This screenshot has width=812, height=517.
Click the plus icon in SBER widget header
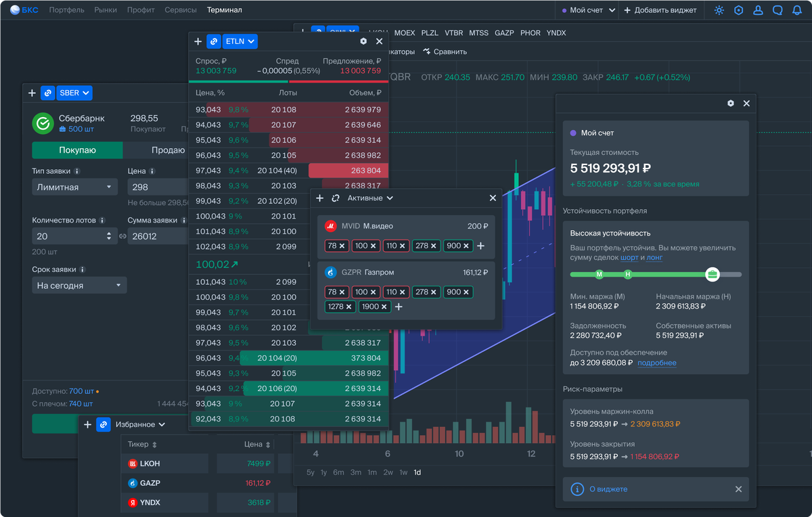[x=32, y=93]
